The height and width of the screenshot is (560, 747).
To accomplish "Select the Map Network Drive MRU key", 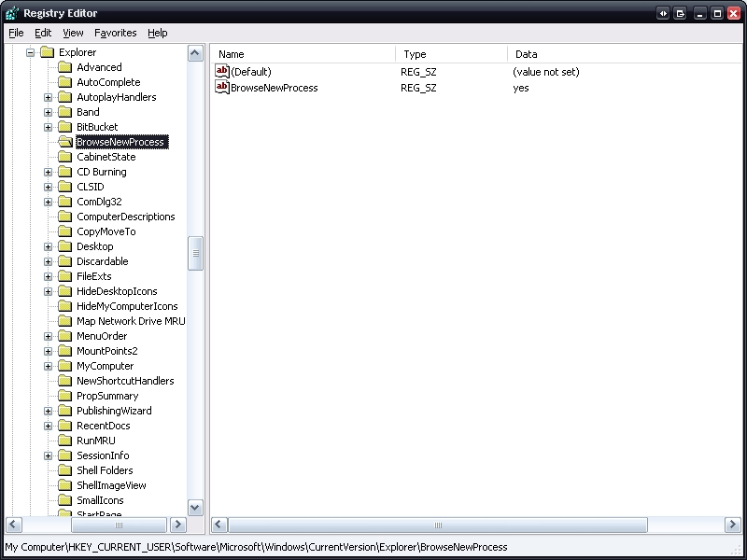I will coord(131,321).
